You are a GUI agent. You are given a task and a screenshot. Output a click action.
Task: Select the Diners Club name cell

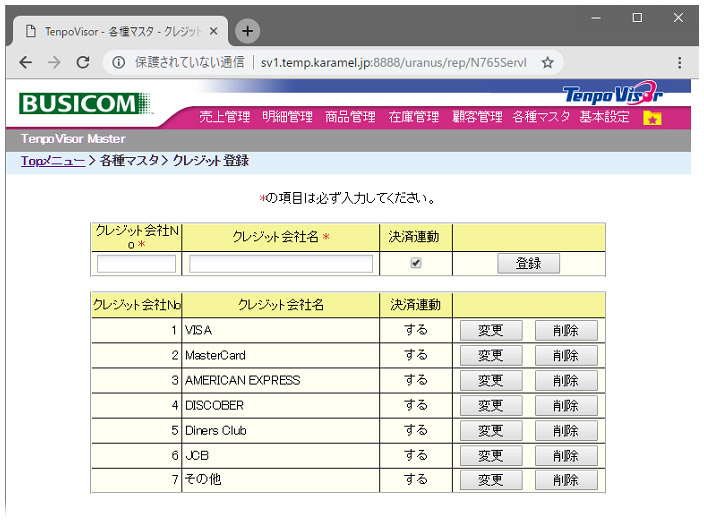click(281, 431)
